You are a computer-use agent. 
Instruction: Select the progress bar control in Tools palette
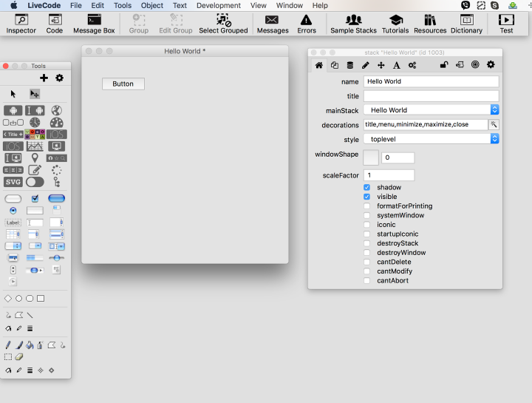(35, 258)
